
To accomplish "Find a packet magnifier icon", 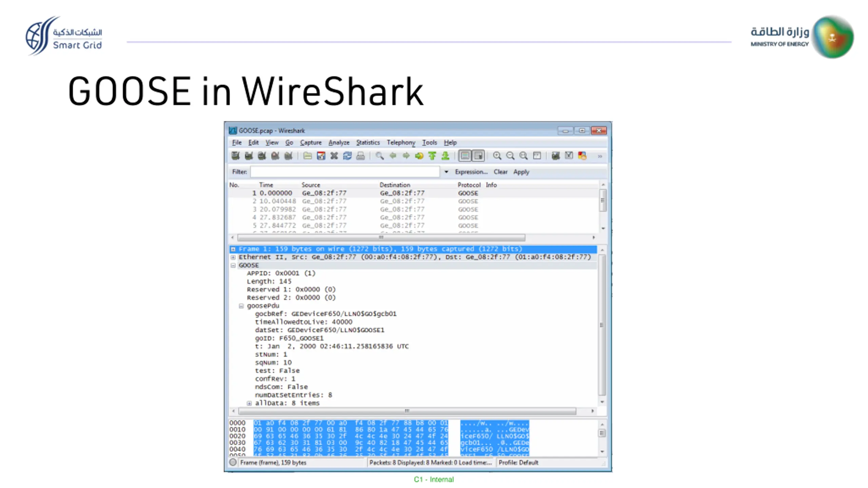I will coord(380,156).
